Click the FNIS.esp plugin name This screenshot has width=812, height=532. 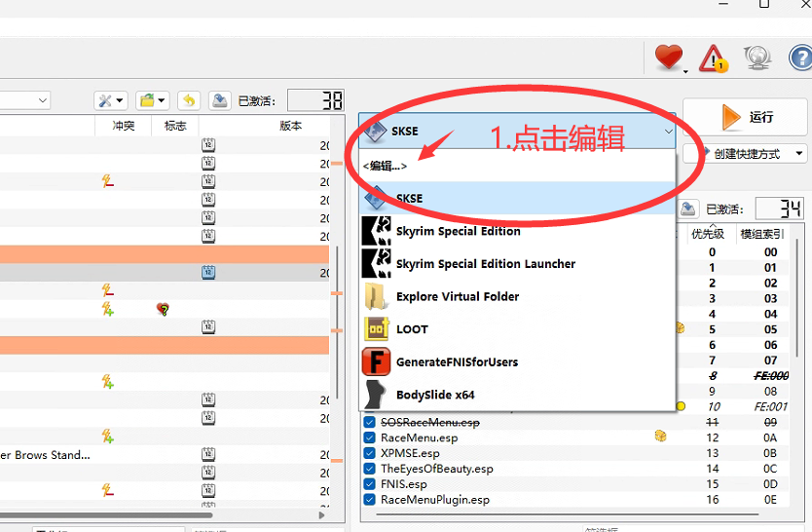[404, 484]
